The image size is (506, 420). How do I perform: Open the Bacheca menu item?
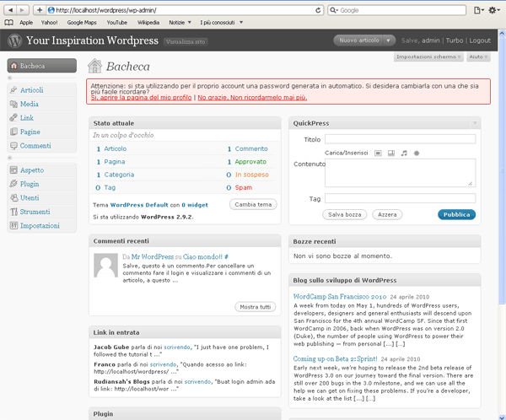tap(42, 66)
